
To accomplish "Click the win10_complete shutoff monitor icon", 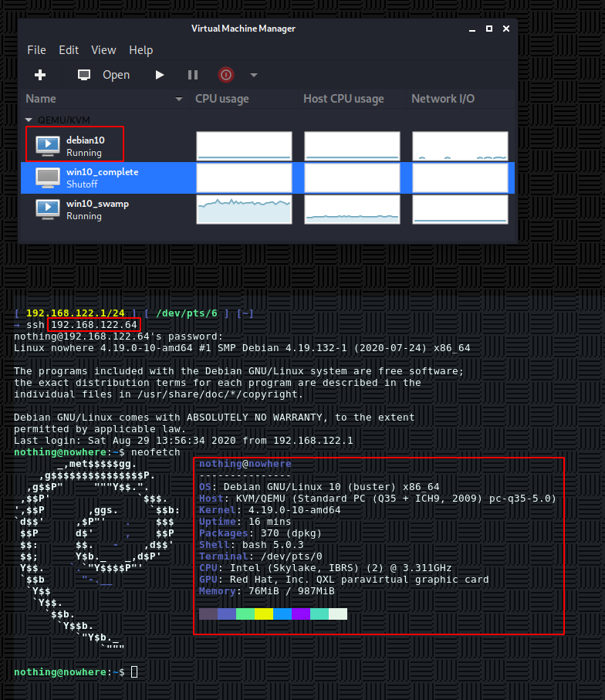I will [48, 178].
